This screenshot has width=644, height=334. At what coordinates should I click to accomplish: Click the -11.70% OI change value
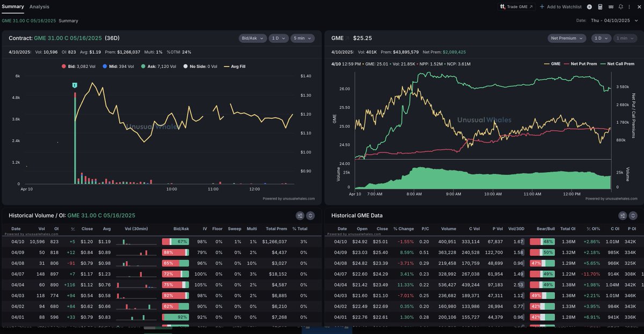592,274
